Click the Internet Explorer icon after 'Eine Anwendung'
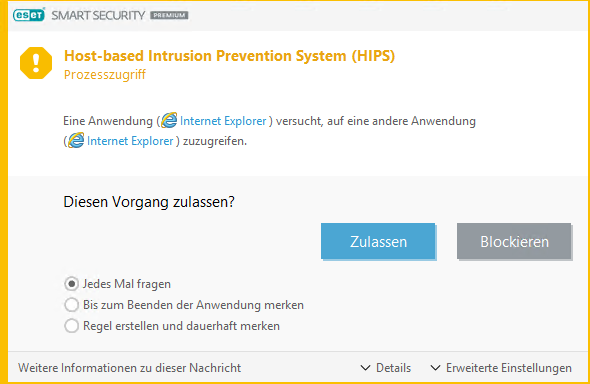Viewport: 590px width, 384px height. coord(169,120)
